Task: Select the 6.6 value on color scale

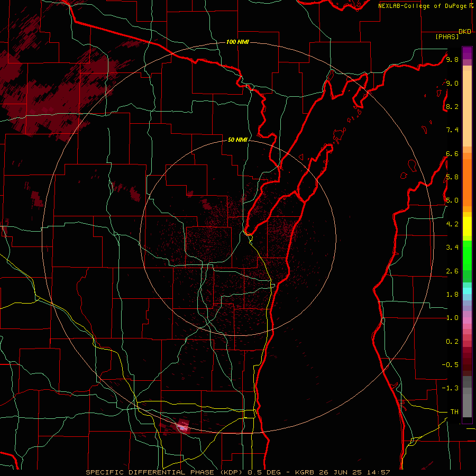Action: point(452,153)
